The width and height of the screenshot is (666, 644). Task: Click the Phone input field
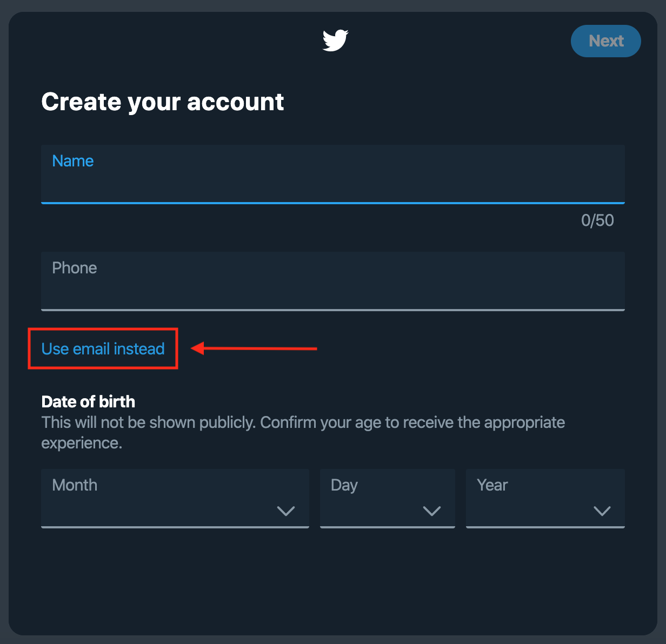[x=332, y=281]
